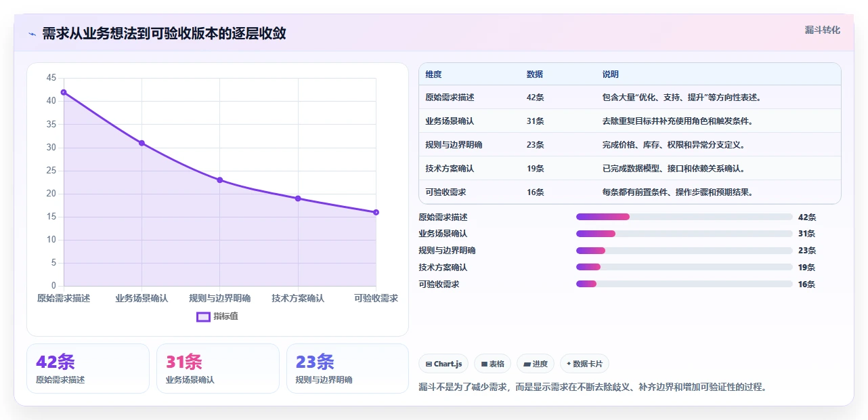Screen dimensions: 868x420
Task: Click the 业务场景确认 progress bar
Action: pyautogui.click(x=684, y=234)
